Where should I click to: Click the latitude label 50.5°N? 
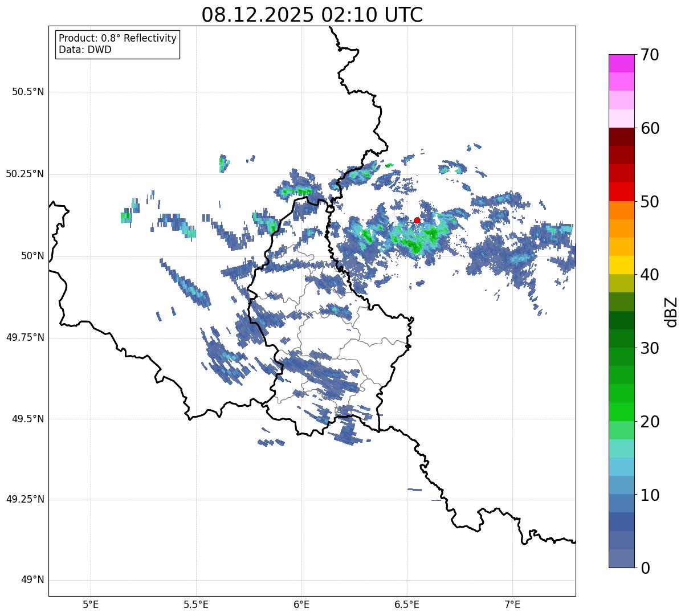coord(27,92)
